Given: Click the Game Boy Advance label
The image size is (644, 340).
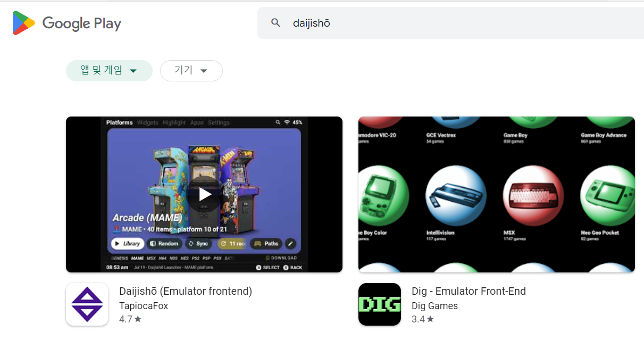Looking at the screenshot, I should pos(604,135).
